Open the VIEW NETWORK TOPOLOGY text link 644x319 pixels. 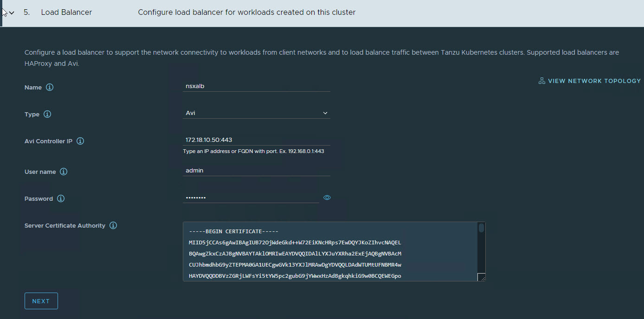point(594,81)
